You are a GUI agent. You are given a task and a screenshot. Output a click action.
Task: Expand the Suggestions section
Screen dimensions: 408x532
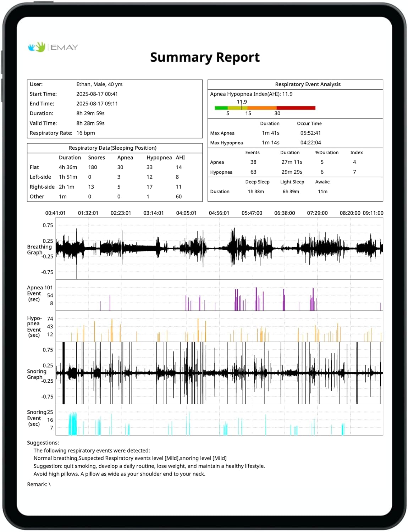pos(43,443)
